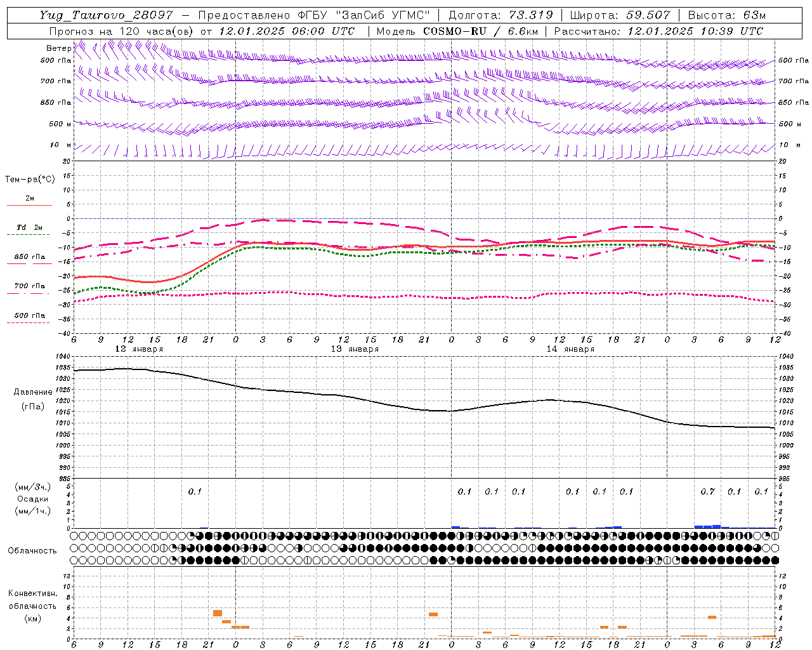This screenshot has width=812, height=650.
Task: Click the pink dotted line sample under 500 гПа legend
Action: tap(29, 323)
